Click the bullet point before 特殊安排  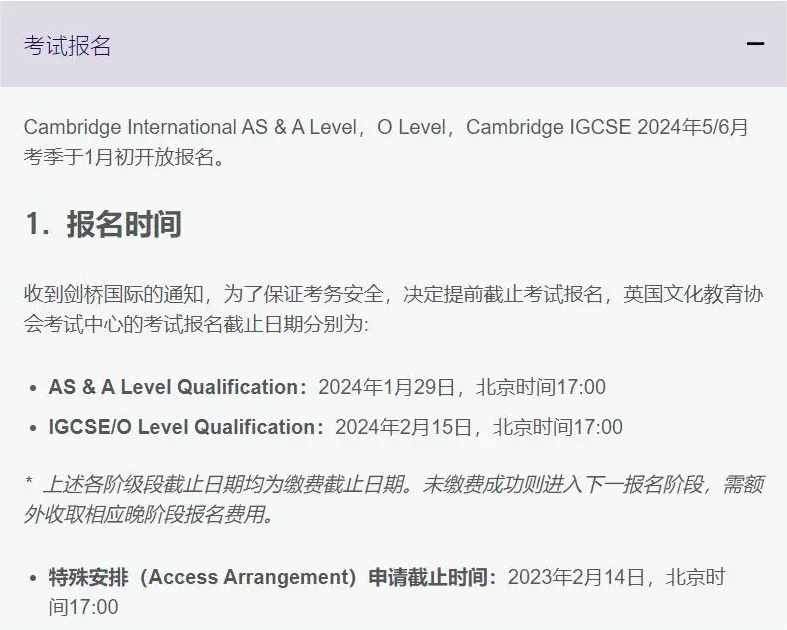33,578
